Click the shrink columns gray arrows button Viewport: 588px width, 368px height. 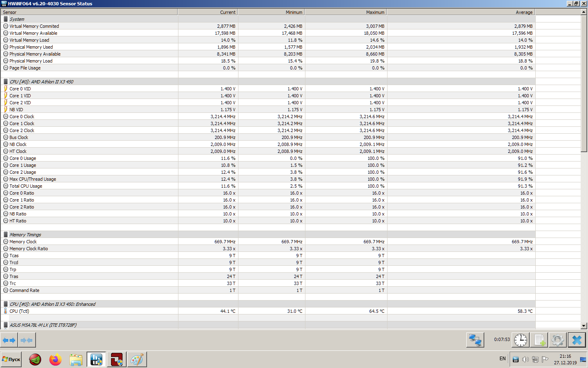27,340
